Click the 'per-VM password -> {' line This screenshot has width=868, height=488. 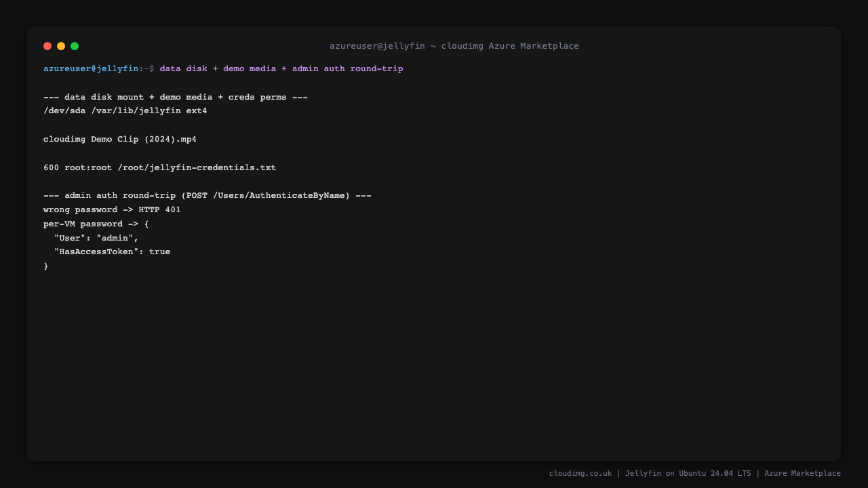pyautogui.click(x=96, y=224)
